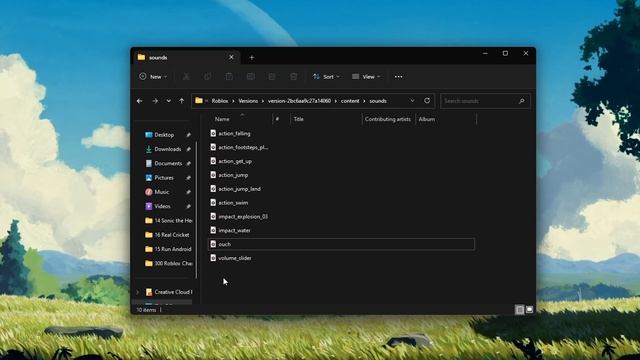Open the Sort dropdown

click(x=326, y=77)
